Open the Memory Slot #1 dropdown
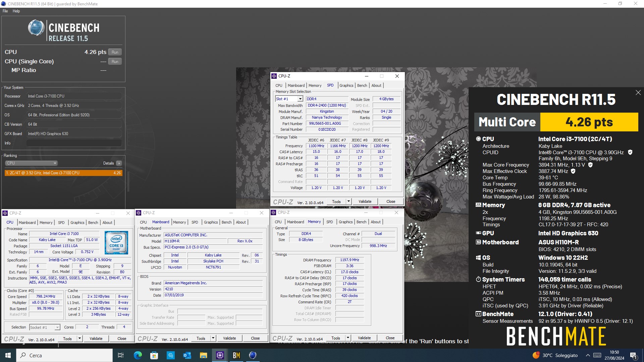Screen dimensions: 644x362 tap(300, 99)
